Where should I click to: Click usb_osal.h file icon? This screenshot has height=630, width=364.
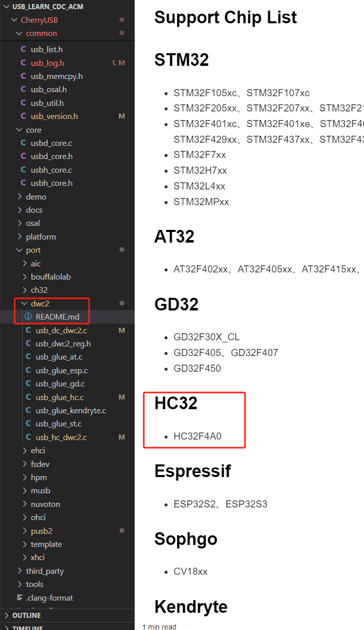click(23, 90)
